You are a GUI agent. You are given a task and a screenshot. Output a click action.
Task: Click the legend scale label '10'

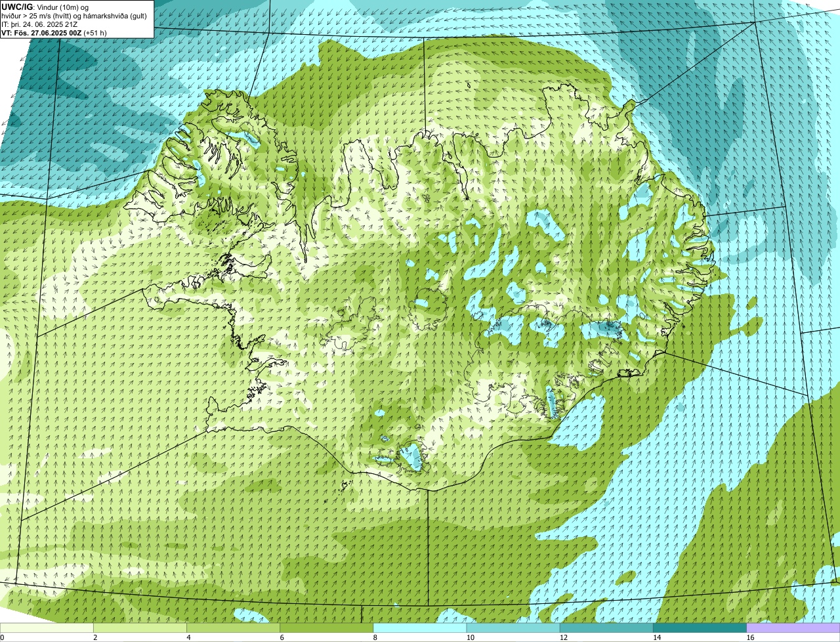[x=470, y=637]
